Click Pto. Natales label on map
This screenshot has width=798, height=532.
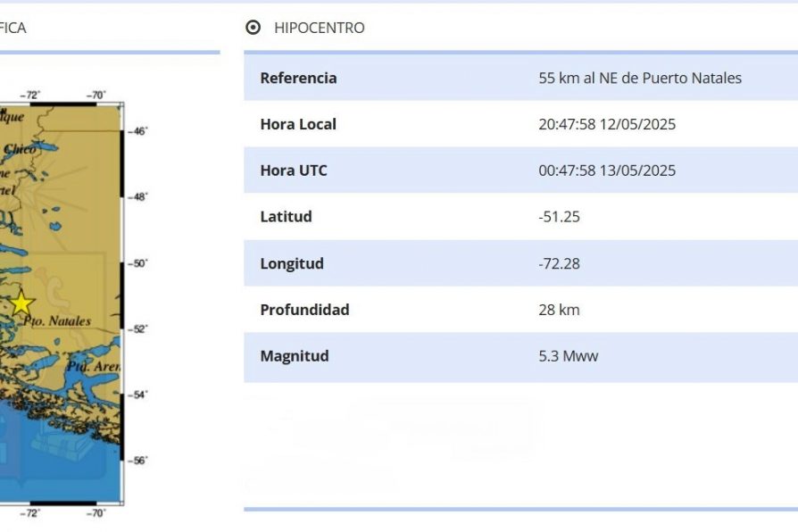57,320
